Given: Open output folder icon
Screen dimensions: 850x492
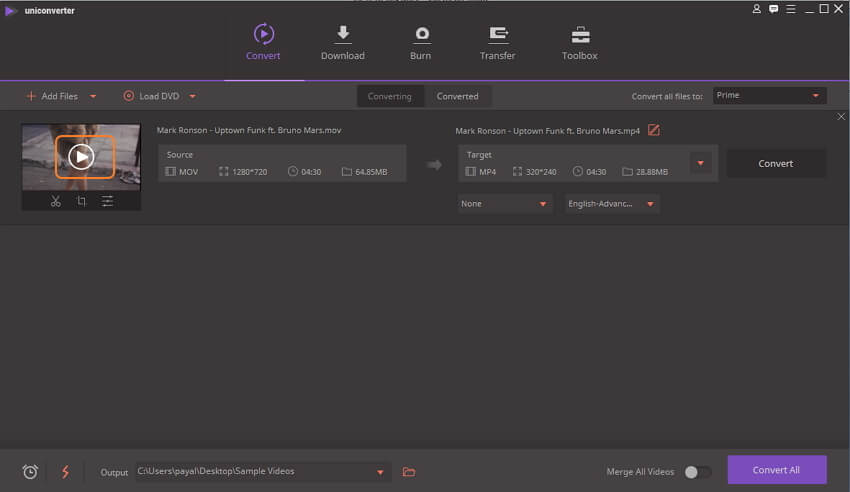Looking at the screenshot, I should (409, 472).
